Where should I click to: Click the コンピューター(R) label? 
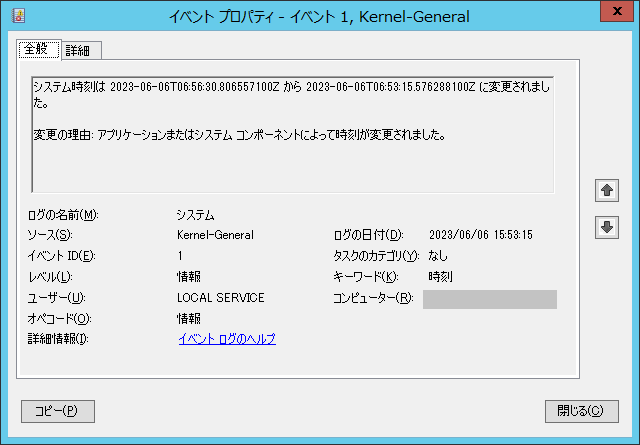click(x=373, y=298)
